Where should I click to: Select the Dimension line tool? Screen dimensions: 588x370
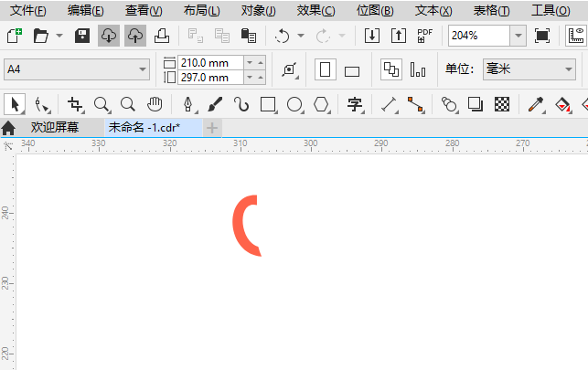tap(390, 104)
